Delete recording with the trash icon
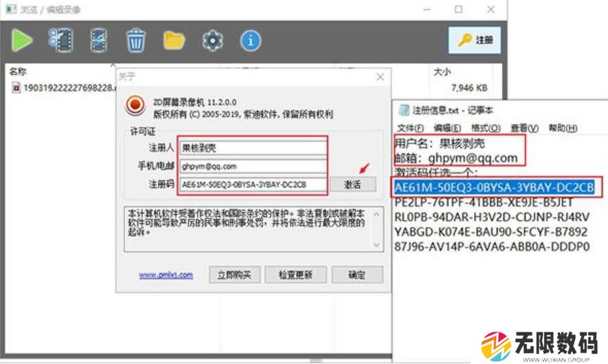 [x=136, y=41]
